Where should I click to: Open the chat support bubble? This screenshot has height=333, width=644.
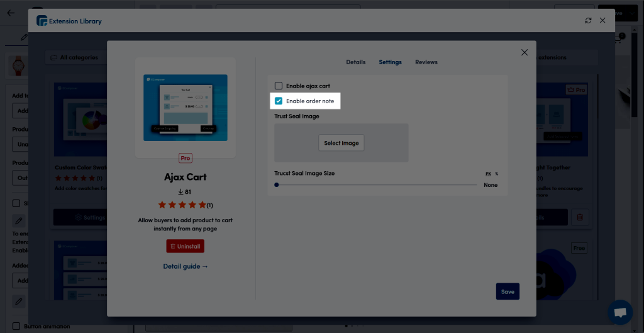[620, 312]
